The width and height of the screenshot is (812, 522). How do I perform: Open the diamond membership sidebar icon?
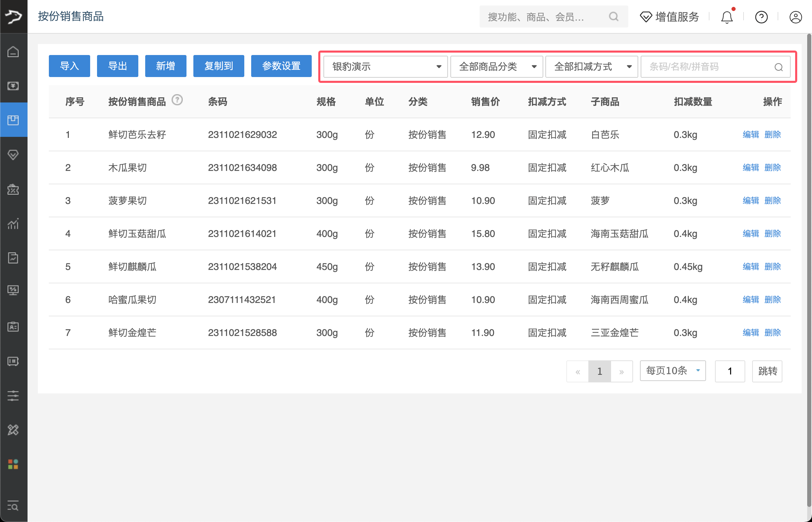(x=13, y=154)
